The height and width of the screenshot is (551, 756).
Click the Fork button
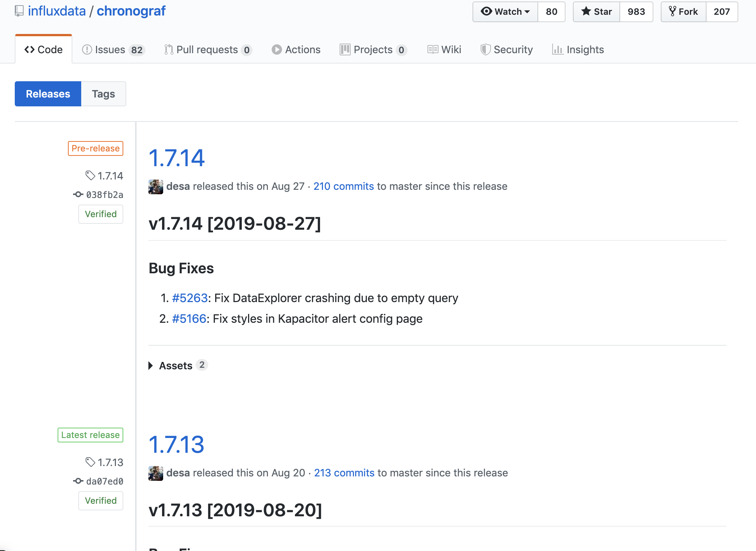point(684,12)
